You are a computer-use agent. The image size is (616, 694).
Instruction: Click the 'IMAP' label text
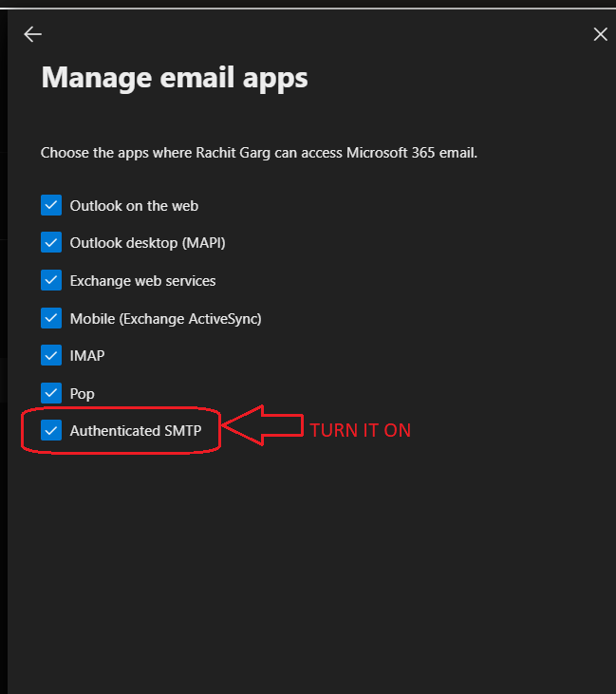pos(87,356)
